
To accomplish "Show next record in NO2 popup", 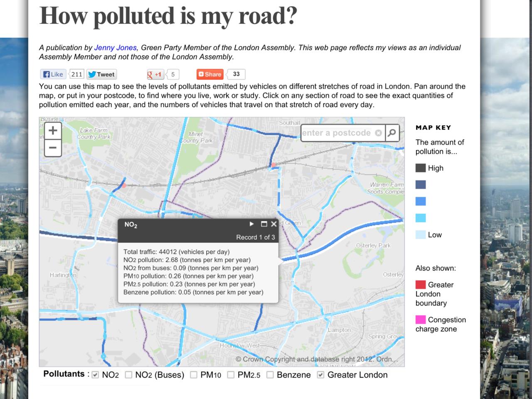I will coord(251,224).
